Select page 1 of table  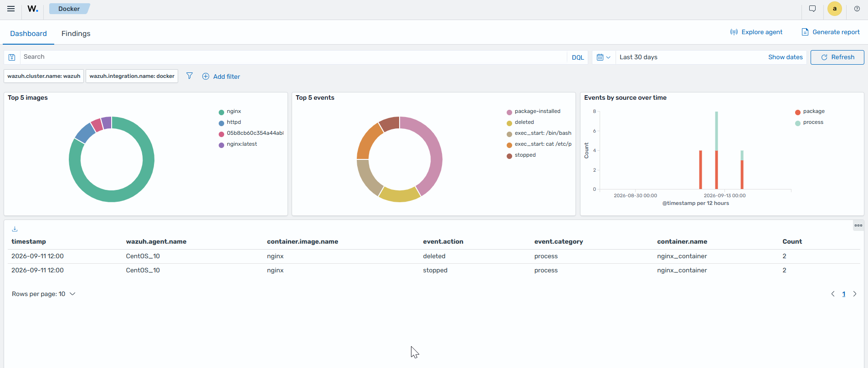point(844,294)
